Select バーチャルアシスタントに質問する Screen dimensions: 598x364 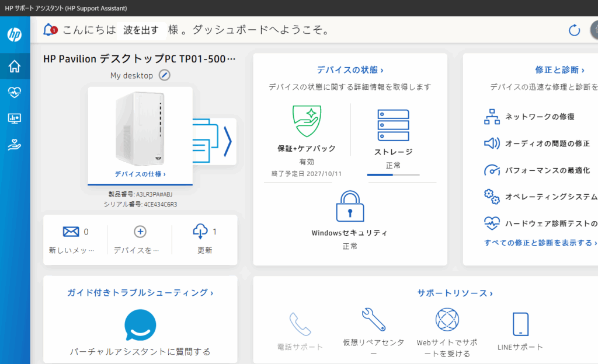coord(140,352)
